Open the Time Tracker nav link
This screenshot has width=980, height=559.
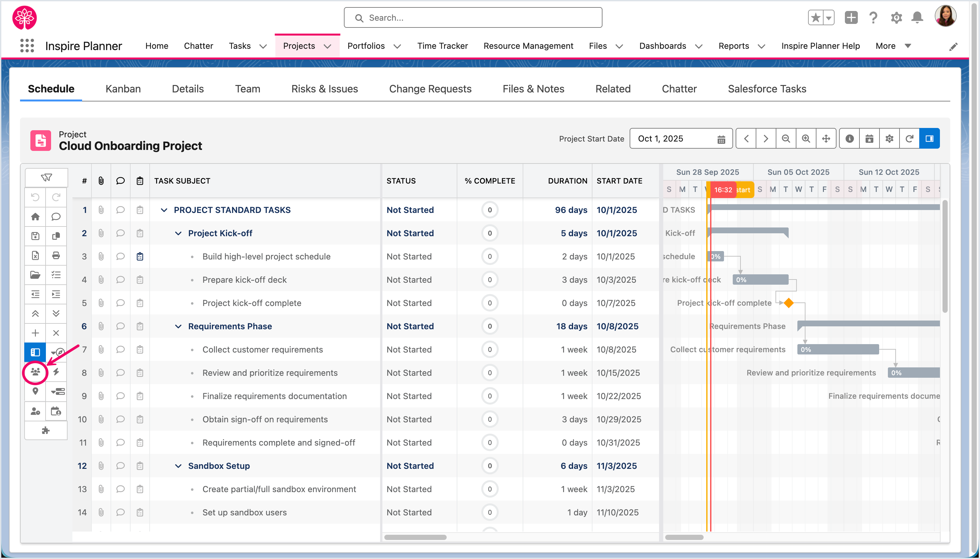pos(442,46)
